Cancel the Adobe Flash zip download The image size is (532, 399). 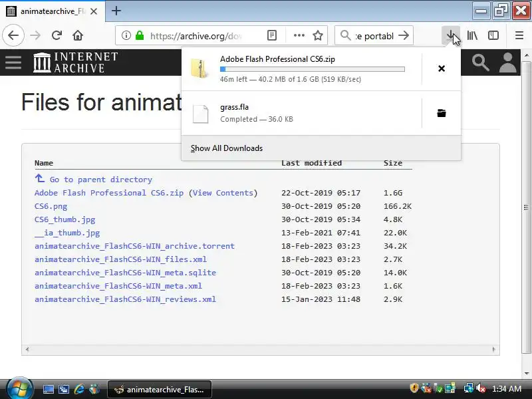(442, 68)
